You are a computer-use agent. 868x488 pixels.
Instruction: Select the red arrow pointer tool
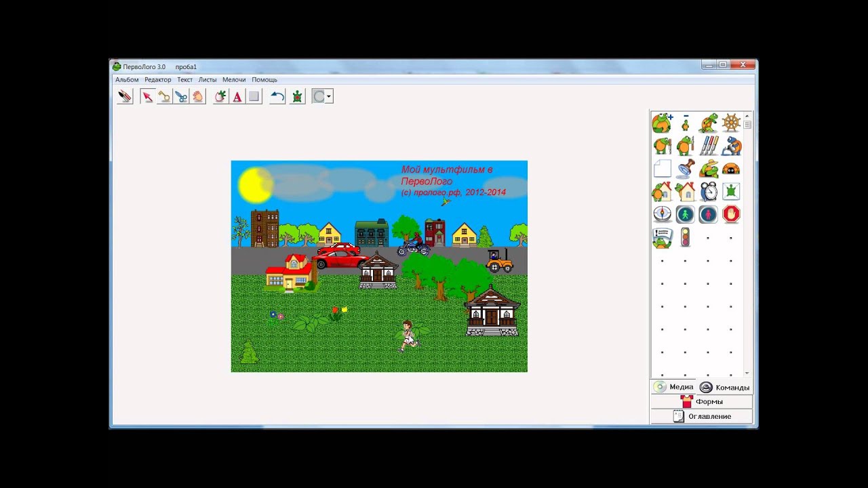pos(147,96)
